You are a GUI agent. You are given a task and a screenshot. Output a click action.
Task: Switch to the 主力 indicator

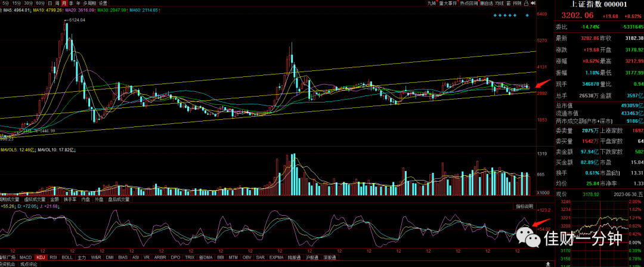(x=82, y=257)
